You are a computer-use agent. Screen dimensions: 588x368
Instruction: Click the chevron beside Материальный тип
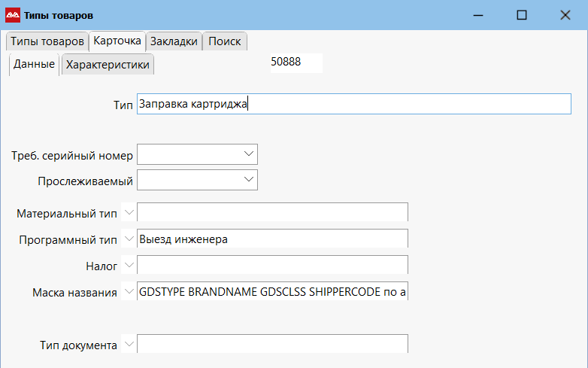click(128, 213)
